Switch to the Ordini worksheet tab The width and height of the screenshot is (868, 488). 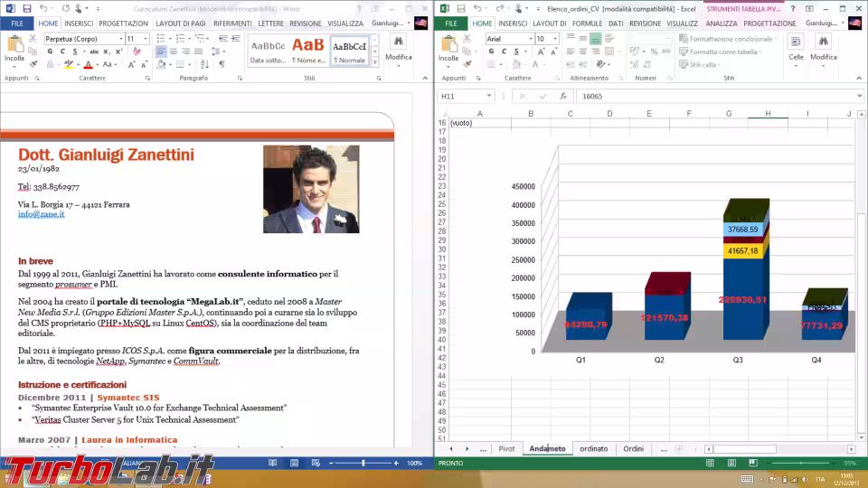[633, 449]
